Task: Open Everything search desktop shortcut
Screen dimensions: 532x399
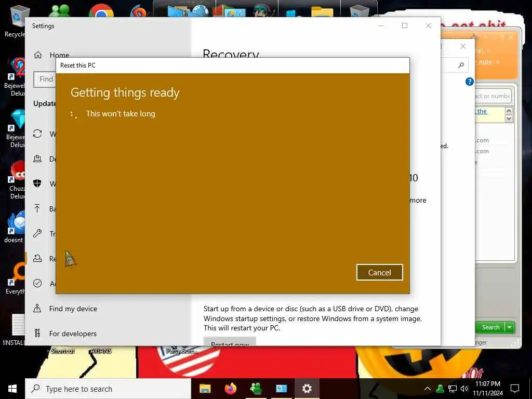Action: click(16, 279)
